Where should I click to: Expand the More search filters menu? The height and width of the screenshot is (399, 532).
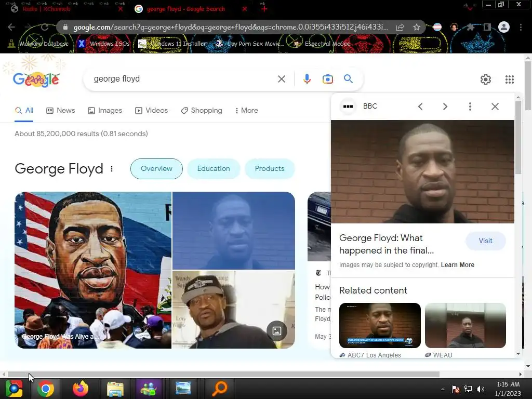pos(247,110)
